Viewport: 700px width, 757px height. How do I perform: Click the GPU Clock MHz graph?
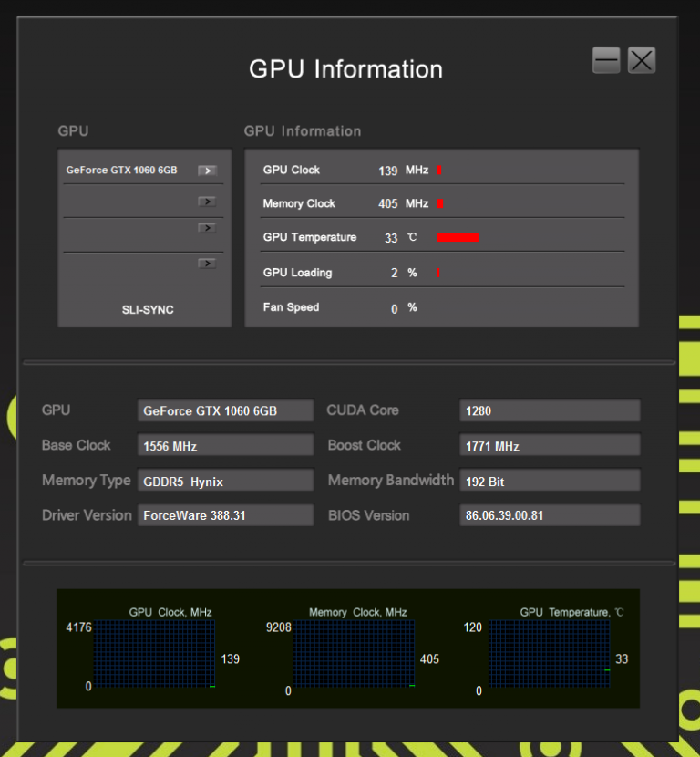154,654
